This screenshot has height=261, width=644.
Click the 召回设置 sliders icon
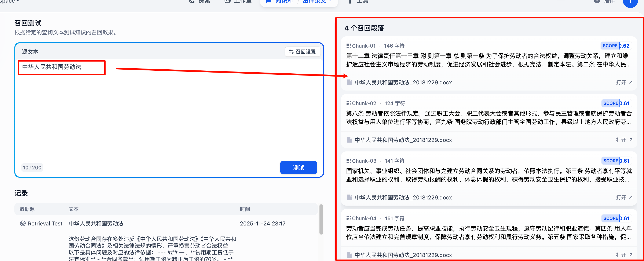point(291,52)
